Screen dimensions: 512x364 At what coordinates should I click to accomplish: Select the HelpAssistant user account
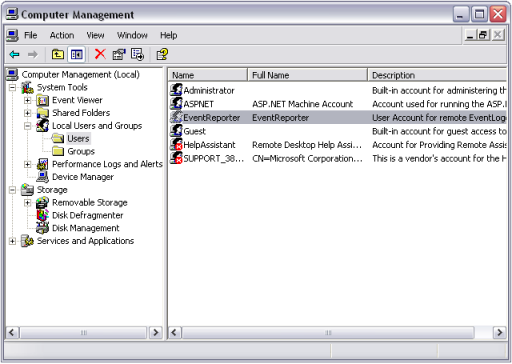pyautogui.click(x=209, y=145)
